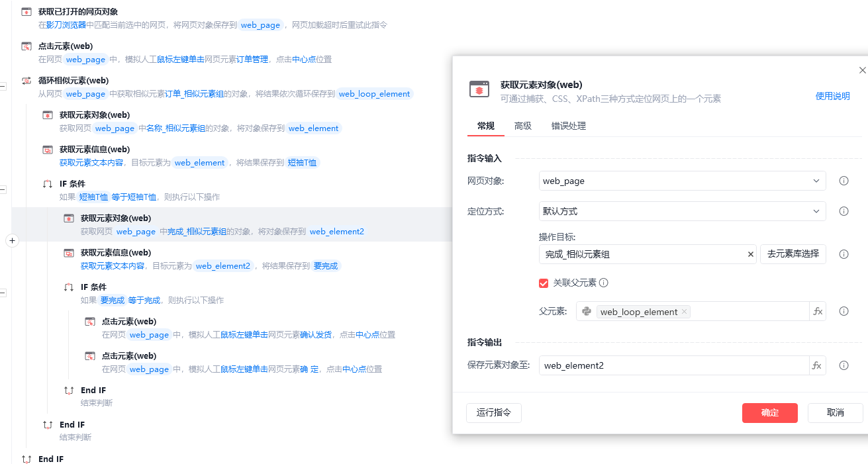The width and height of the screenshot is (868, 464).
Task: Click fx icon in 父元素 field
Action: [x=818, y=312]
